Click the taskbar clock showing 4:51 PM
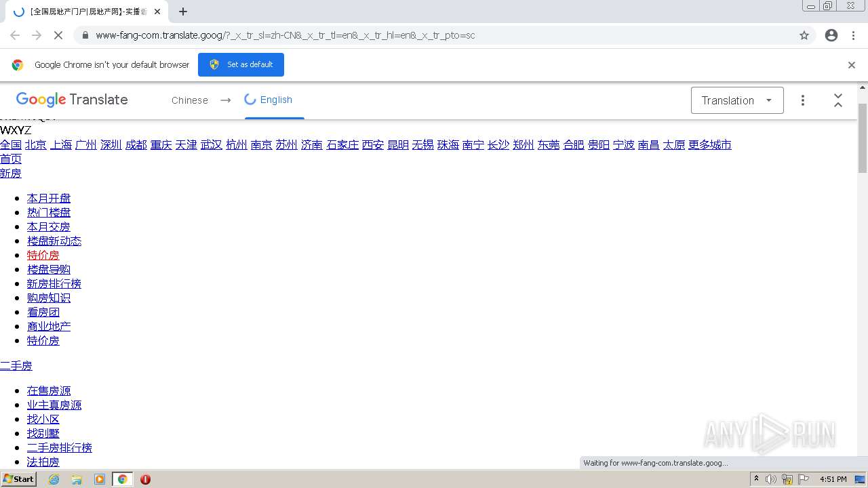The width and height of the screenshot is (868, 488). [833, 479]
